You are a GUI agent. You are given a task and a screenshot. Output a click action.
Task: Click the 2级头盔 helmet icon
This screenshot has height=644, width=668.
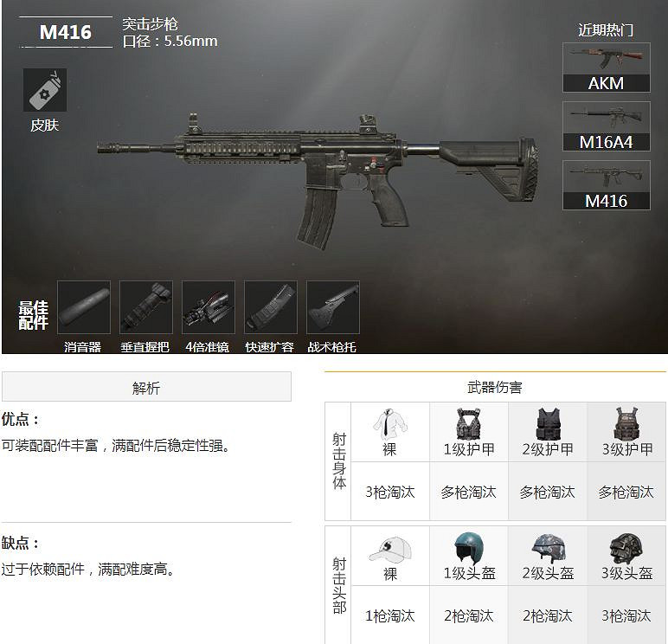tap(549, 548)
